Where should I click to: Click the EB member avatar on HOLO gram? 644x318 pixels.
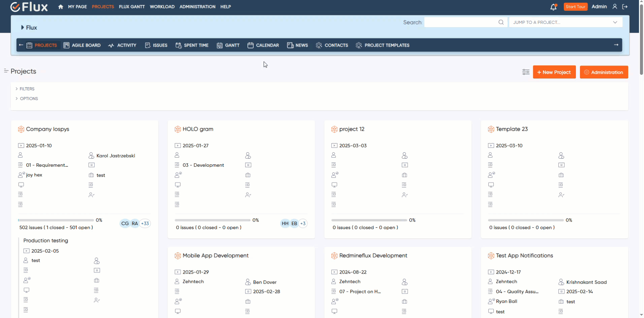point(294,223)
